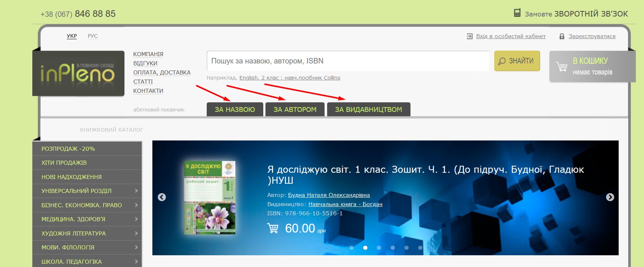The width and height of the screenshot is (644, 267).
Task: Open the КОНТАКТИ link
Action: (148, 91)
